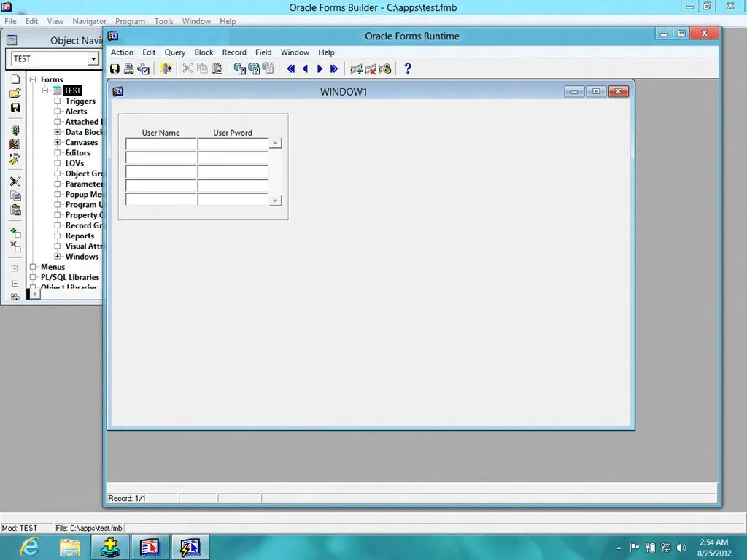Select the Editors tree item
Screen dimensions: 747x560
point(77,153)
